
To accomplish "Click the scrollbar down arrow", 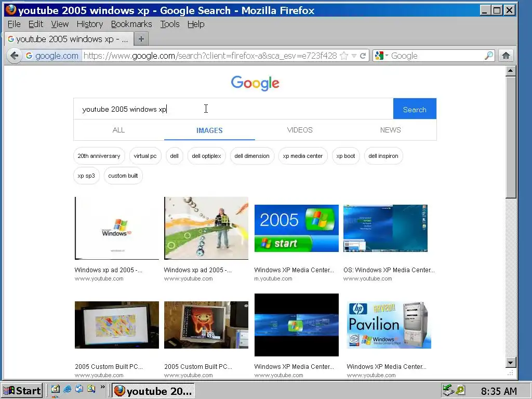I will (511, 362).
